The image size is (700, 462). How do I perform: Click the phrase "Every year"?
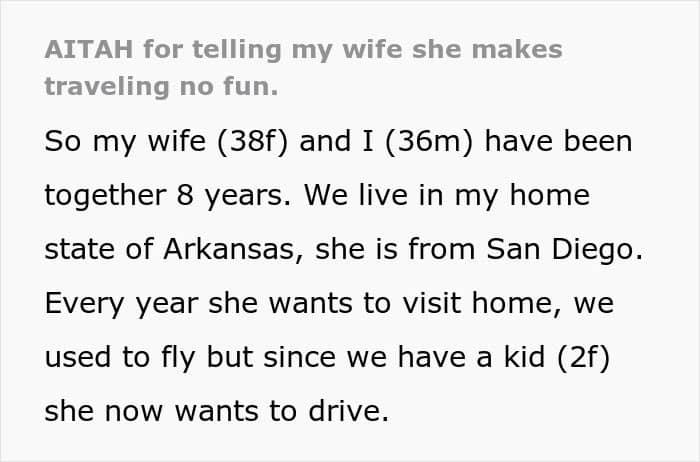click(121, 304)
